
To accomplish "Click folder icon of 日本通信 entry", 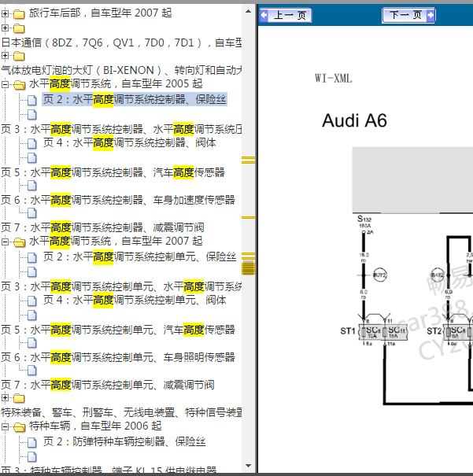I will tap(19, 28).
